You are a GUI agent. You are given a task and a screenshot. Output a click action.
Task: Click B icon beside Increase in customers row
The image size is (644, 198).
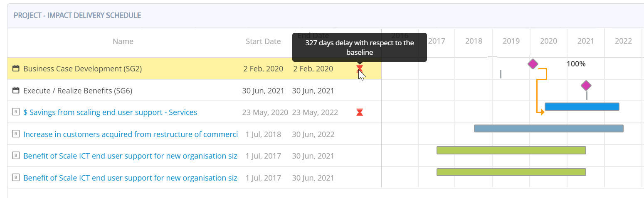pos(16,134)
